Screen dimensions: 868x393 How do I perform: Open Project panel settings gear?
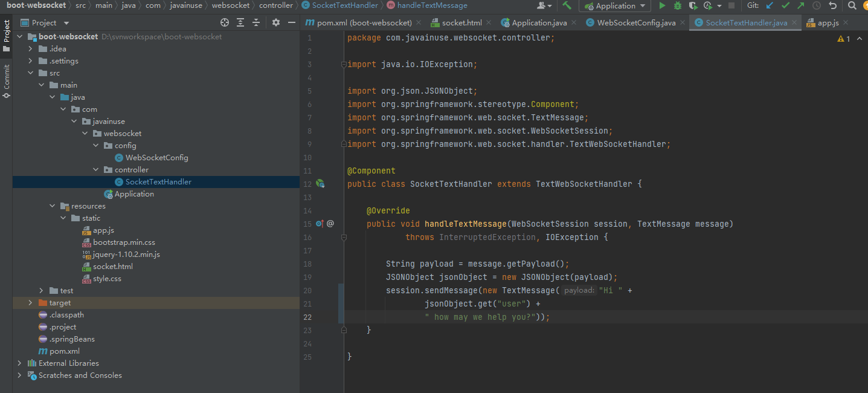click(x=276, y=22)
